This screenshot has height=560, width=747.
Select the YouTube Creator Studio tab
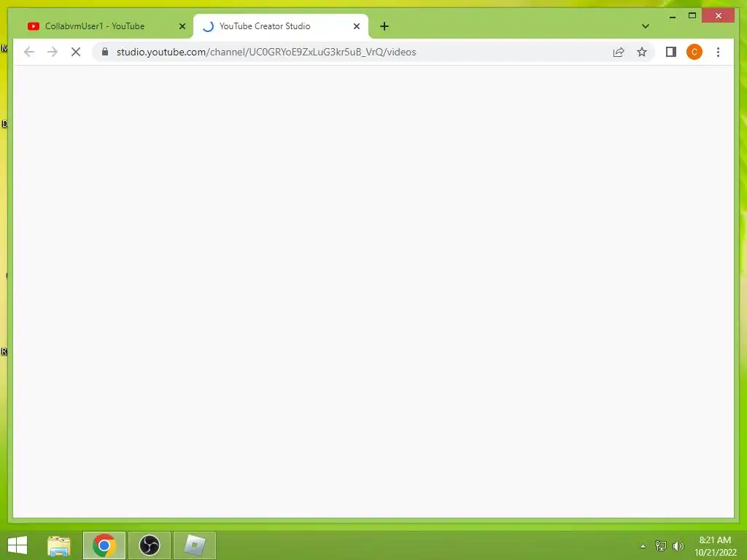point(281,26)
